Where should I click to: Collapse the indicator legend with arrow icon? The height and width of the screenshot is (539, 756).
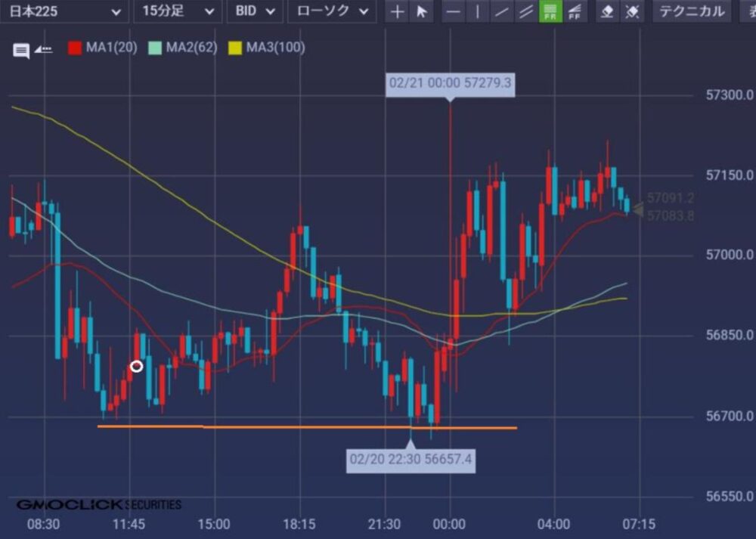[44, 50]
